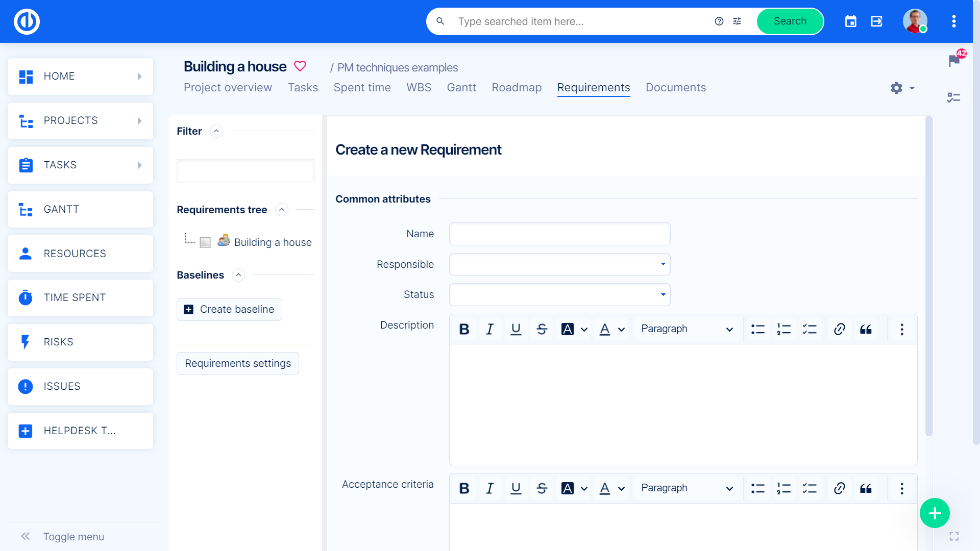Open the Responsible dropdown
This screenshot has width=980, height=551.
pyautogui.click(x=559, y=264)
